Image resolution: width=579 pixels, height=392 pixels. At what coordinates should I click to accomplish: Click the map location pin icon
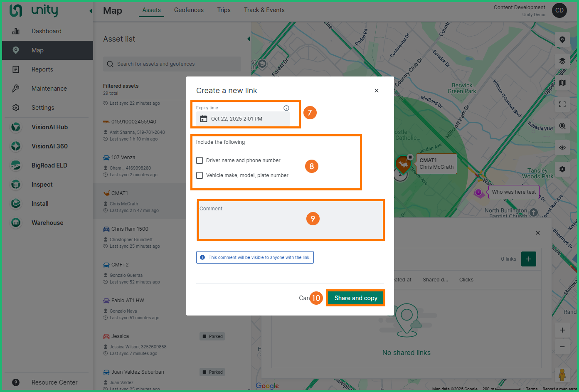point(562,40)
